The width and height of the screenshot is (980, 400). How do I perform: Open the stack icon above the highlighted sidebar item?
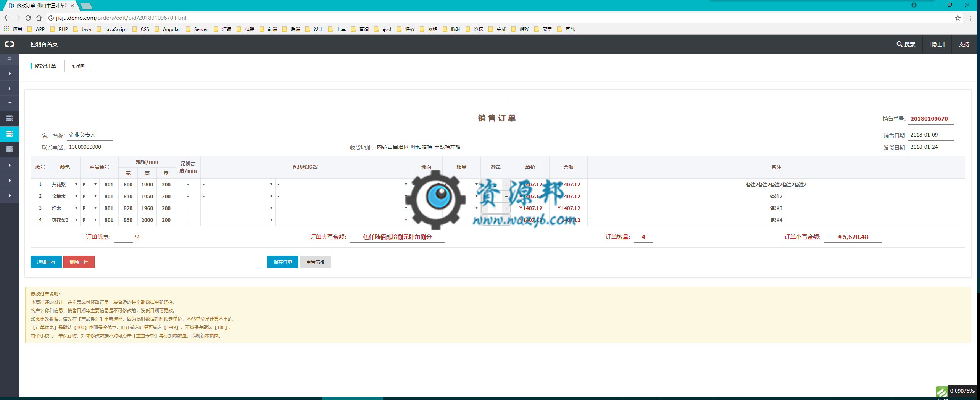point(10,118)
